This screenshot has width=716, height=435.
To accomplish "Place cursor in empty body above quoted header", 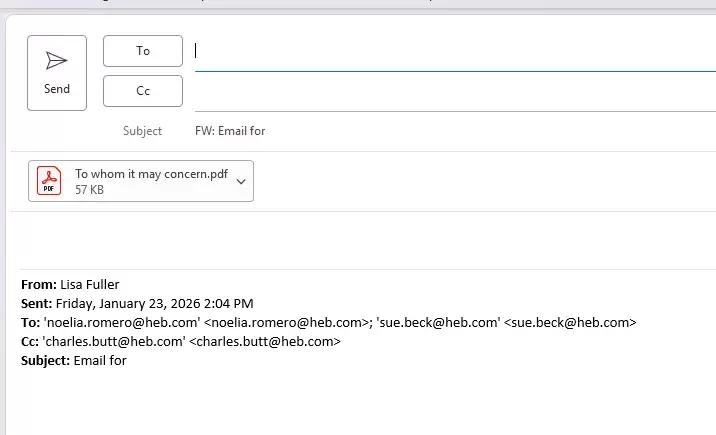I will [360, 240].
